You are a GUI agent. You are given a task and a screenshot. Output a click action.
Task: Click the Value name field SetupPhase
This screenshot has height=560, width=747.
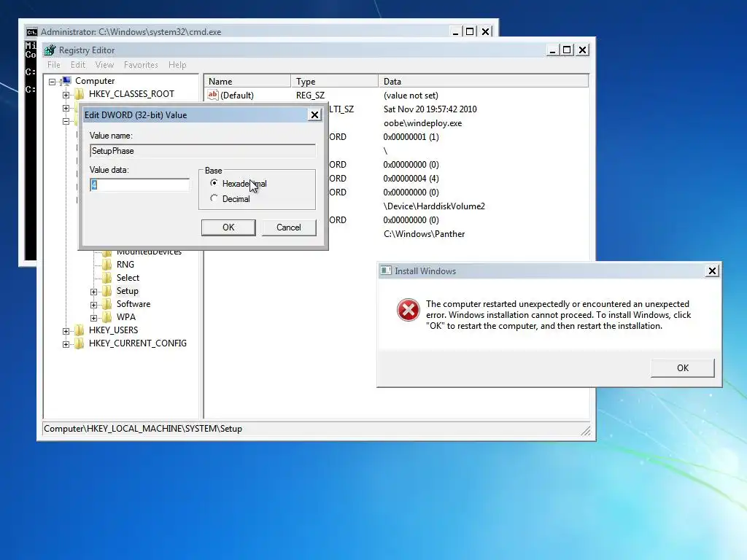coord(203,151)
